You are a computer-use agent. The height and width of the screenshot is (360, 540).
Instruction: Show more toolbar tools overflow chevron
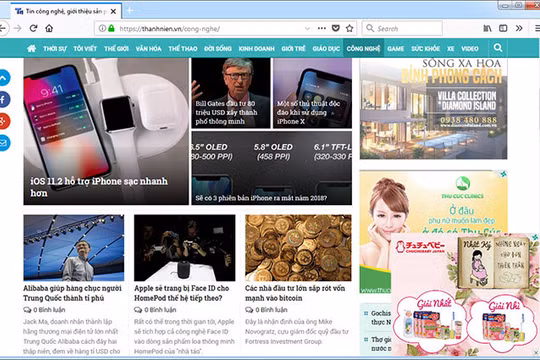point(519,28)
